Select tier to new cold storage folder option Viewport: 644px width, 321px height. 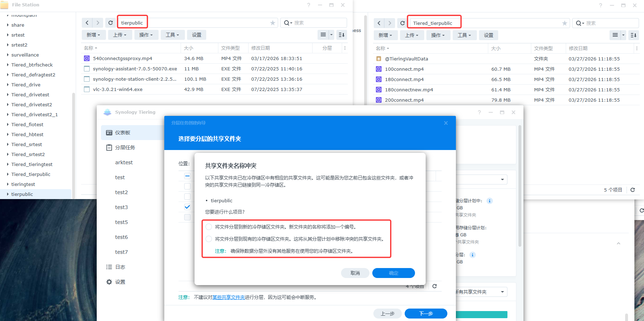209,227
